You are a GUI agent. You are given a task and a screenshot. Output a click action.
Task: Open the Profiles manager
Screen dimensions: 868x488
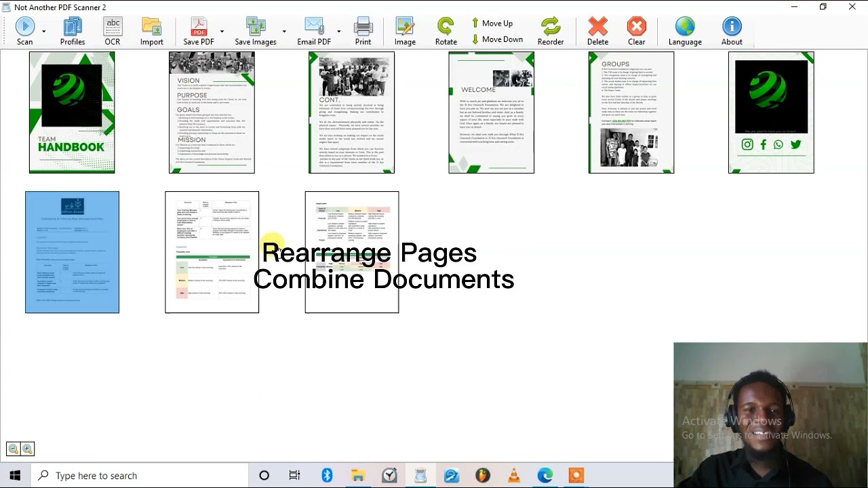pyautogui.click(x=73, y=31)
